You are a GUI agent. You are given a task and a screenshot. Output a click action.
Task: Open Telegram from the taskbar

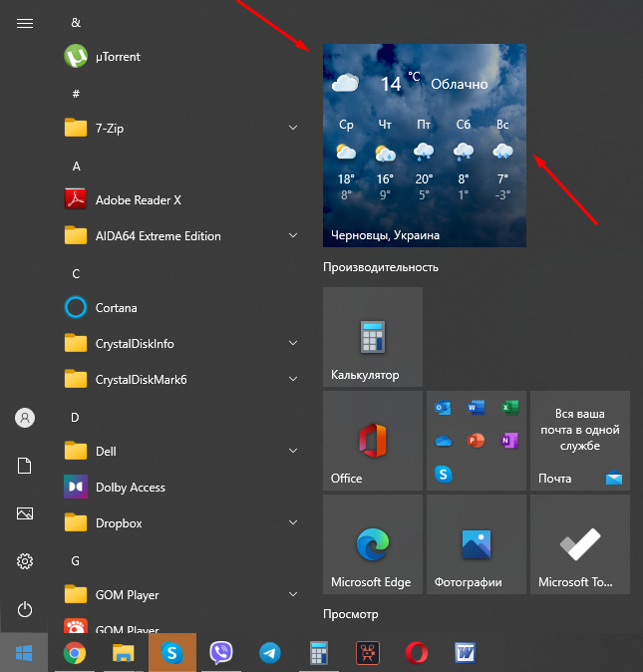[x=269, y=653]
